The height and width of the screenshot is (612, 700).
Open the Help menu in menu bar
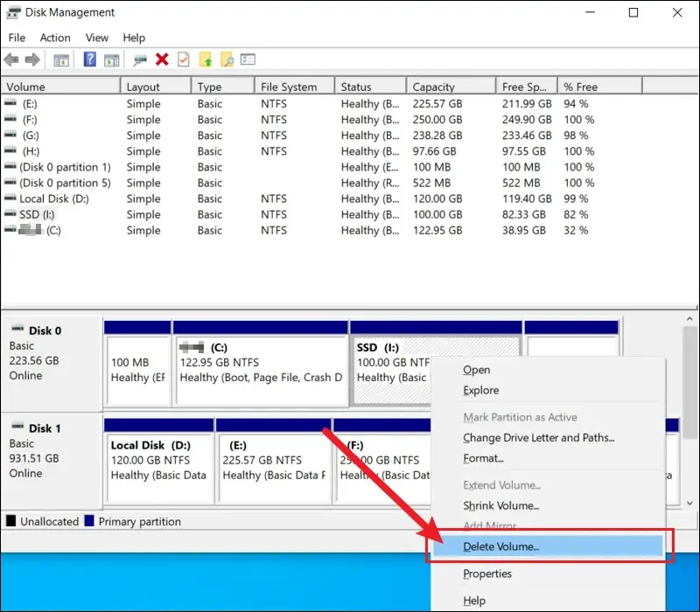(134, 38)
